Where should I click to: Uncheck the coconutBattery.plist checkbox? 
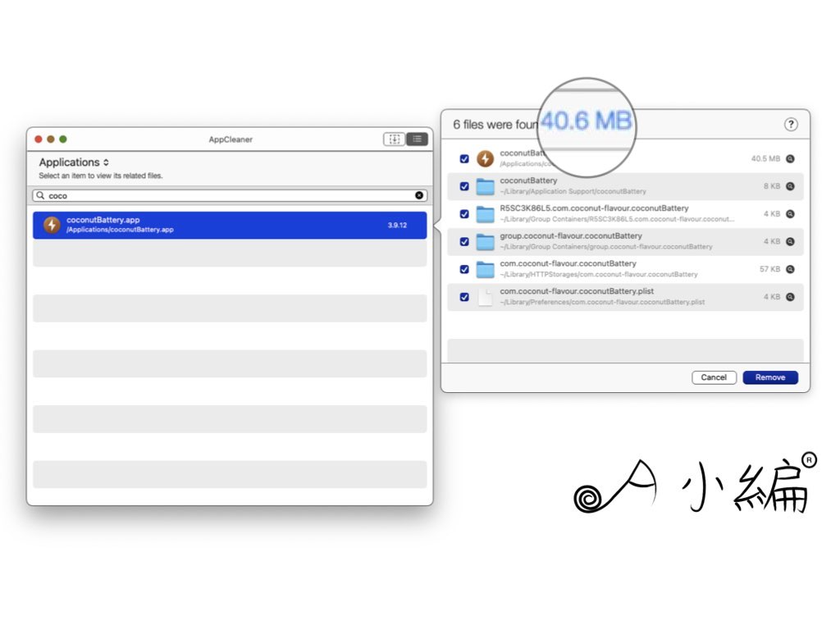[x=464, y=297]
